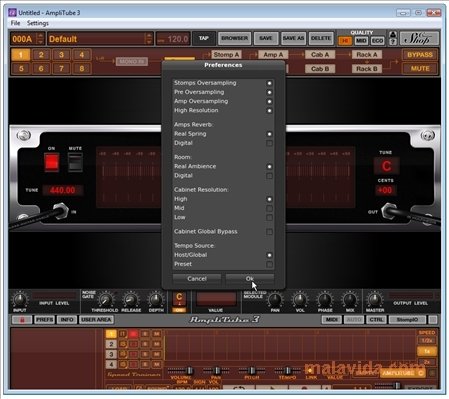The width and height of the screenshot is (449, 399).
Task: Click the PAN knob
Action: coord(275,299)
